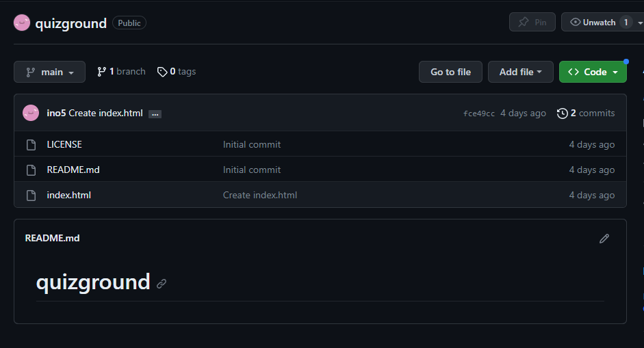Viewport: 644px width, 348px height.
Task: Click the pencil icon to edit README
Action: coord(604,239)
